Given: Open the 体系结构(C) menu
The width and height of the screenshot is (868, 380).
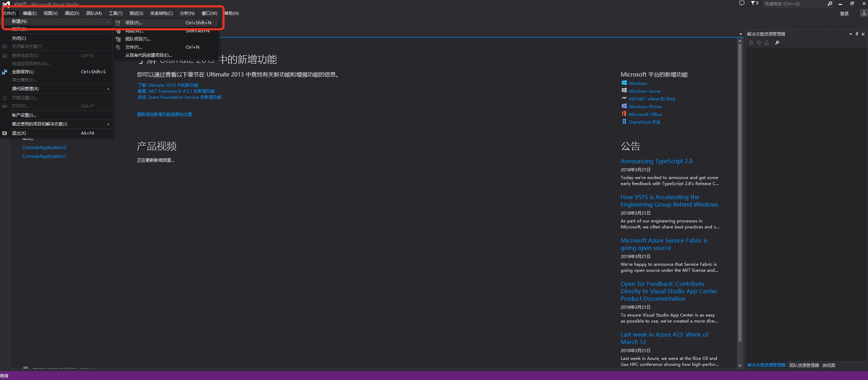Looking at the screenshot, I should coord(161,13).
